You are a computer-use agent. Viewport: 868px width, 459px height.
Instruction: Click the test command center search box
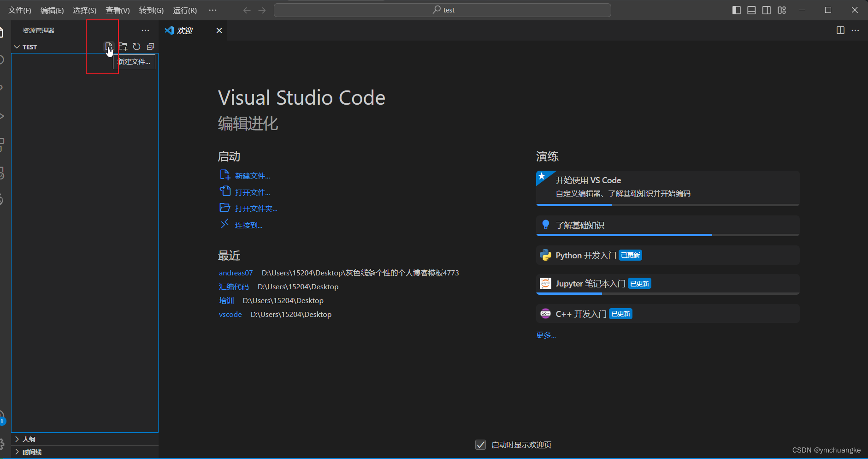443,10
